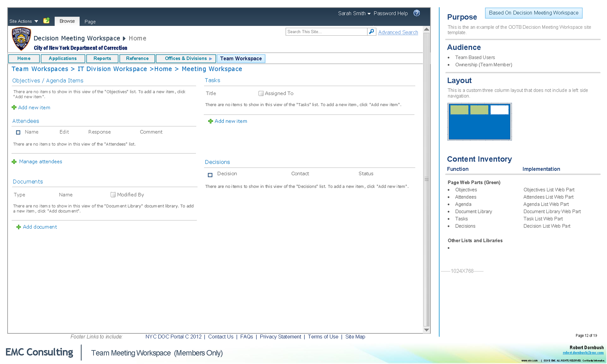Expand Offices & Divisions menu arrow
Screen dimensions: 607x364
pos(211,59)
